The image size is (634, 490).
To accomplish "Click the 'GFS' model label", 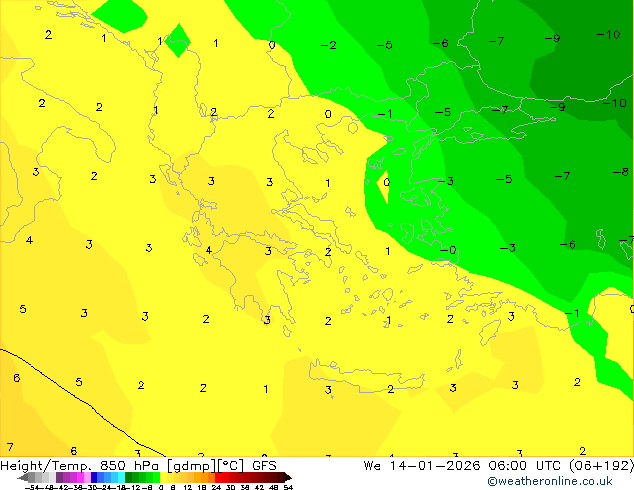I will [x=264, y=466].
